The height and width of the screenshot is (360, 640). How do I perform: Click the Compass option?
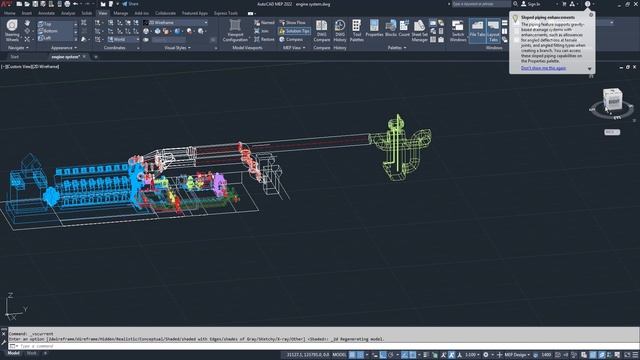[x=291, y=39]
